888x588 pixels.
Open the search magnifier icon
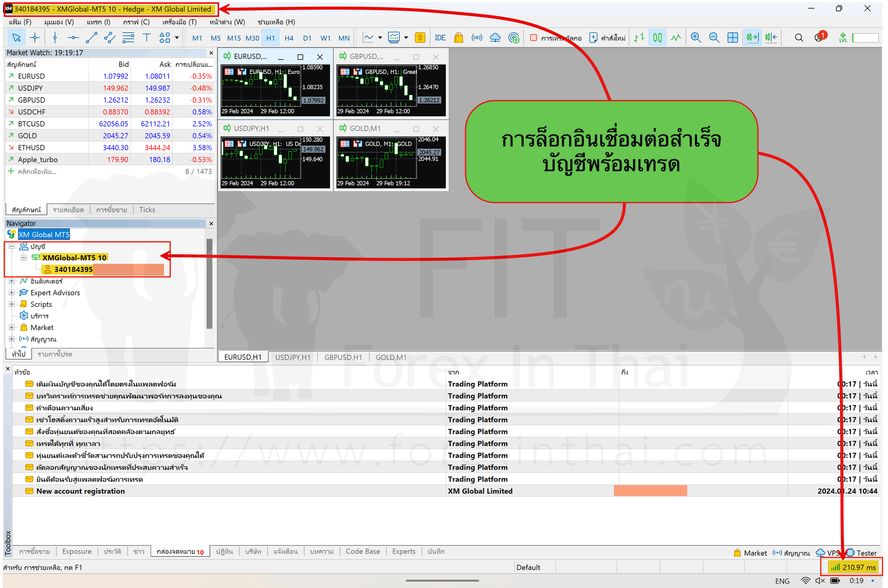point(799,37)
